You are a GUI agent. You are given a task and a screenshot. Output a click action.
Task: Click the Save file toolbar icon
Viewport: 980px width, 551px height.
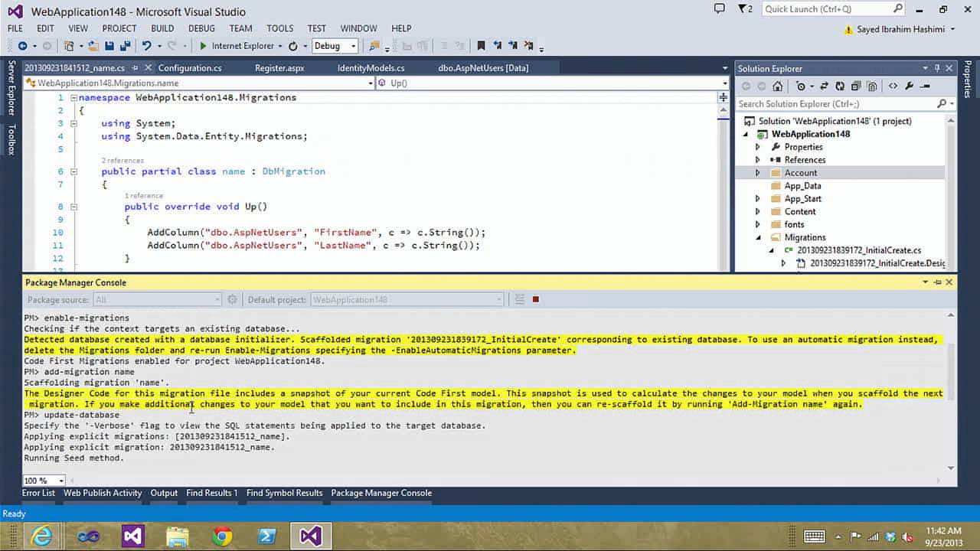[x=109, y=46]
